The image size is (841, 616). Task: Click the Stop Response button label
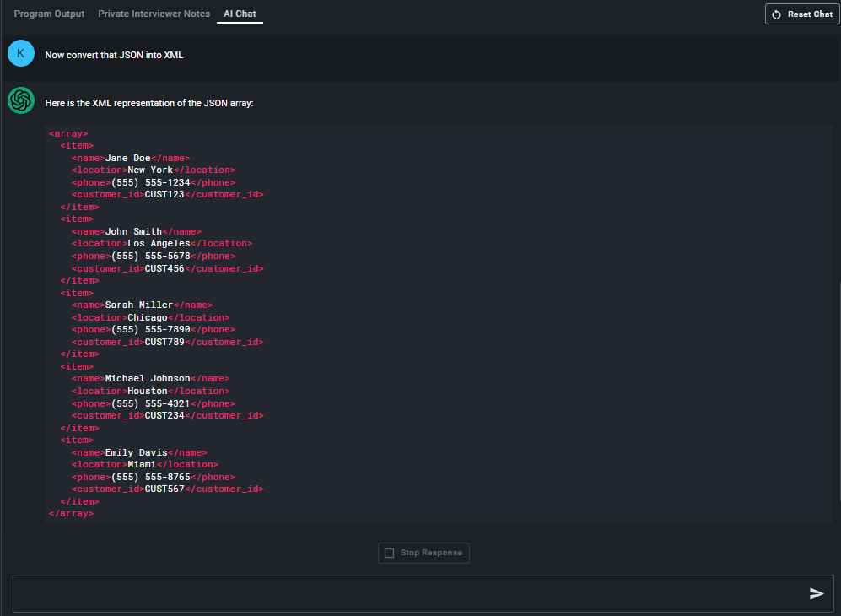click(431, 553)
